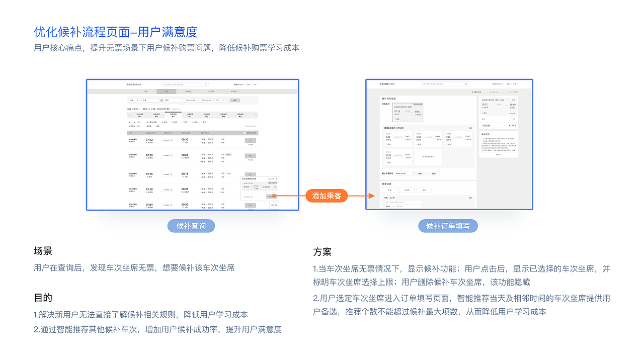Check the G/C-高铁 train type filter checkbox
The height and width of the screenshot is (362, 644).
[x=145, y=122]
